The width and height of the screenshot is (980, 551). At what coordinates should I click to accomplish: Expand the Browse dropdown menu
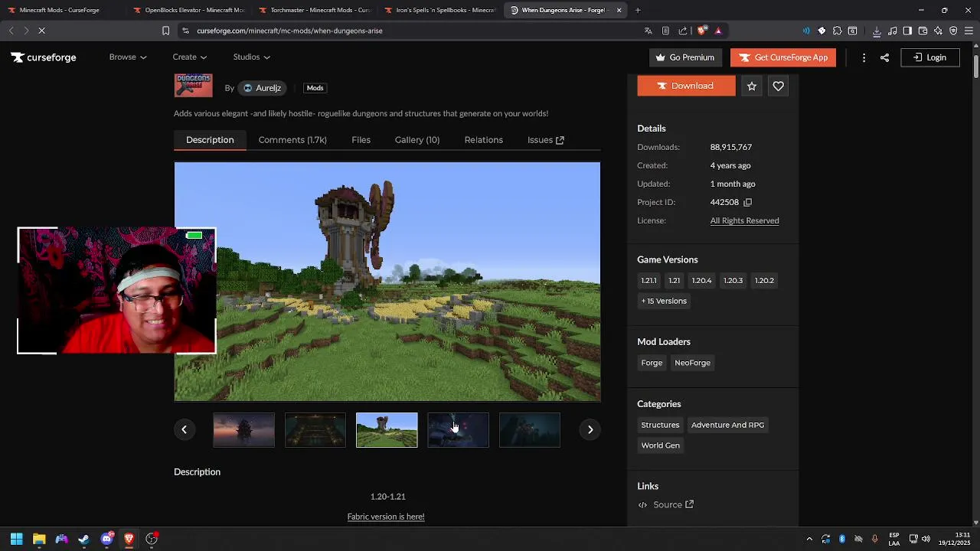(x=127, y=57)
